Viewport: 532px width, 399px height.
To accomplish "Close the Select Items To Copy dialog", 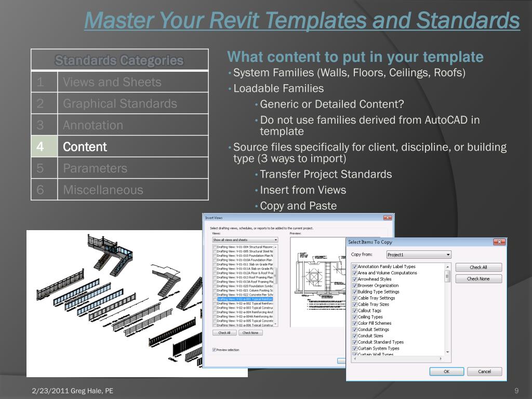I will pos(499,242).
